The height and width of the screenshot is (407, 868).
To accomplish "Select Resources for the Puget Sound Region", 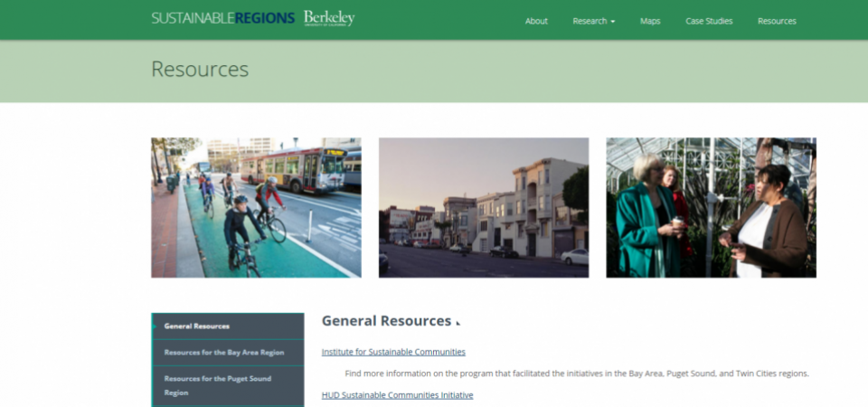I will click(228, 385).
